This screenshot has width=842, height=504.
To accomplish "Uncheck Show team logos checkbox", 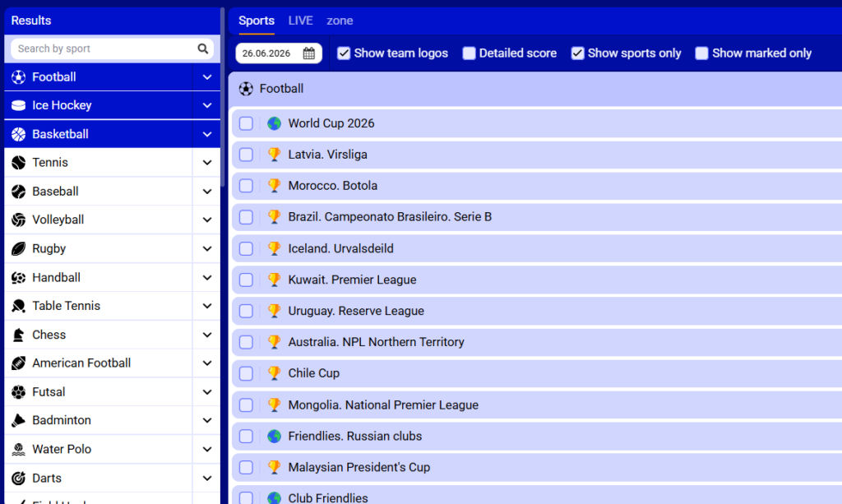I will (344, 53).
